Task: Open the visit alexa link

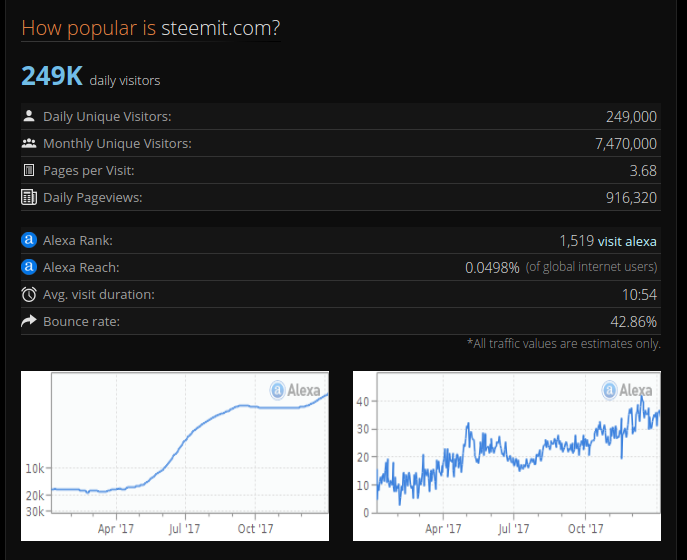Action: point(627,241)
